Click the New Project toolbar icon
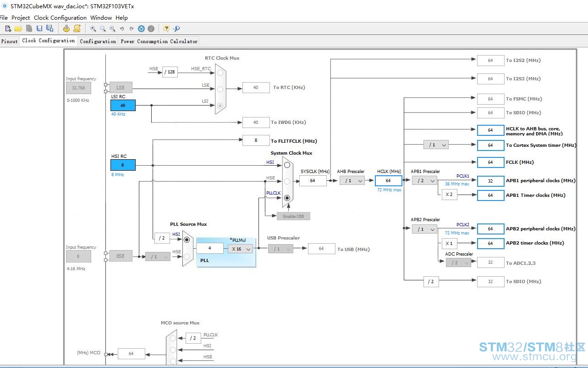The height and width of the screenshot is (368, 588). tap(8, 28)
